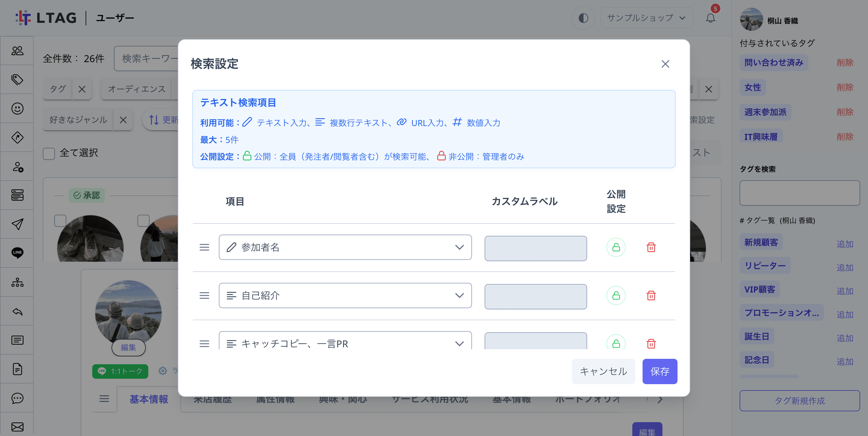Click the タグを検索 input box
Screen dimensions: 868x436
800,193
